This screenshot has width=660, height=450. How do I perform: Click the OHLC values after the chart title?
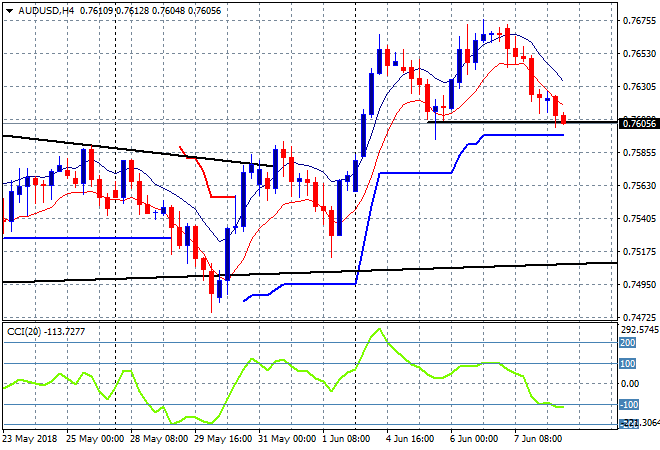click(x=150, y=11)
